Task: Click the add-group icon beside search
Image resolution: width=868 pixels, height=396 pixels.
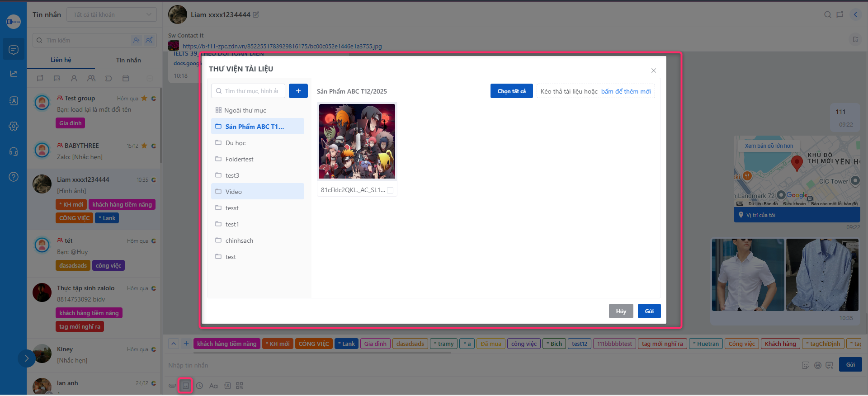Action: pos(149,40)
